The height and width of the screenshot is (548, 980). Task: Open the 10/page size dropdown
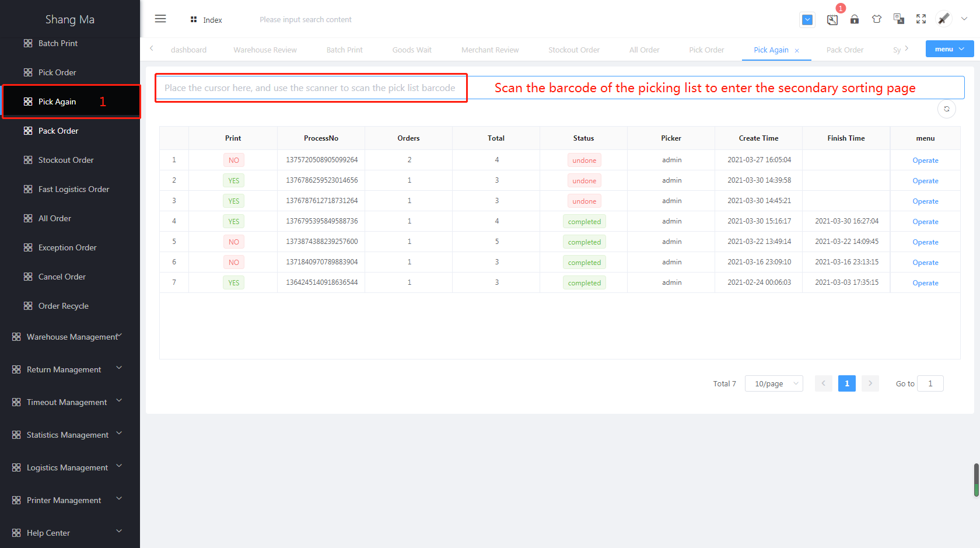pyautogui.click(x=773, y=383)
